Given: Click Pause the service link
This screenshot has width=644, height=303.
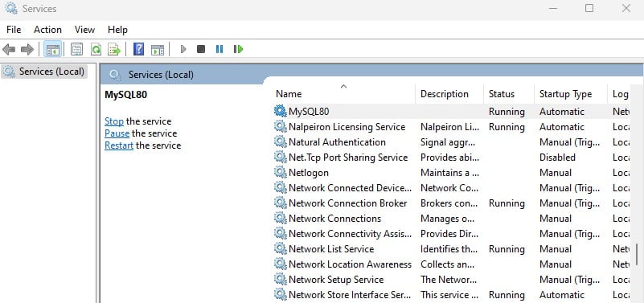Looking at the screenshot, I should pos(117,133).
